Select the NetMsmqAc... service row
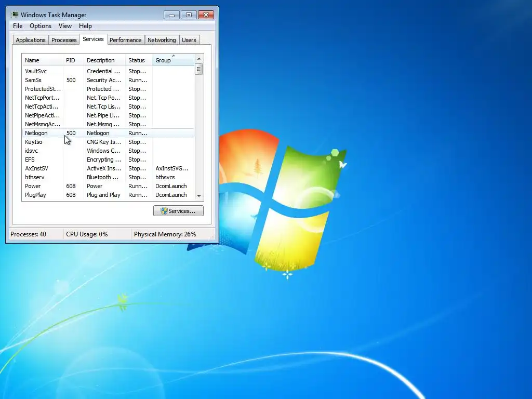 pyautogui.click(x=108, y=124)
